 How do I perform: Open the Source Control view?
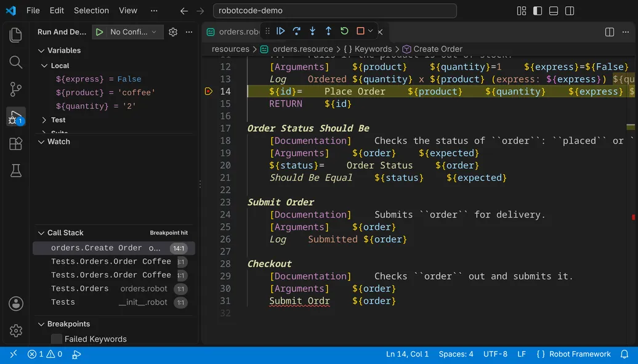[x=15, y=89]
